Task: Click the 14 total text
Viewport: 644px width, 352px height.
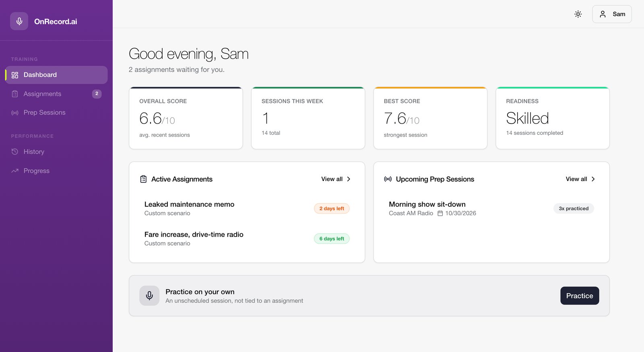Action: (x=271, y=133)
